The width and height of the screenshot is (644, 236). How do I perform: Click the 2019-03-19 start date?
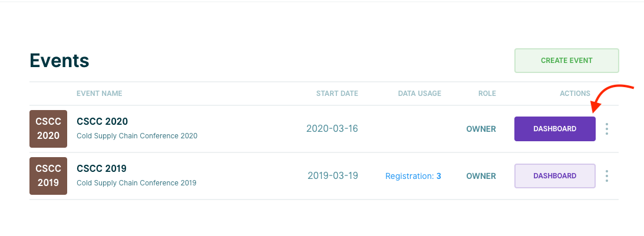[x=333, y=176]
